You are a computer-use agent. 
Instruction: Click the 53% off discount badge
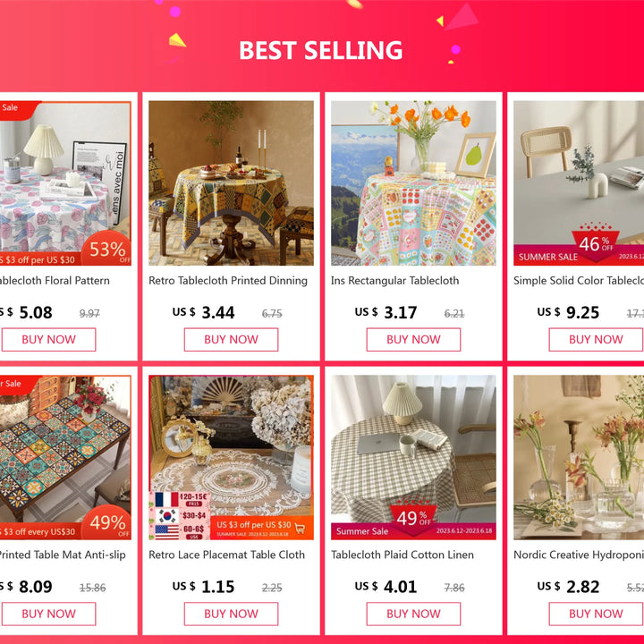107,249
